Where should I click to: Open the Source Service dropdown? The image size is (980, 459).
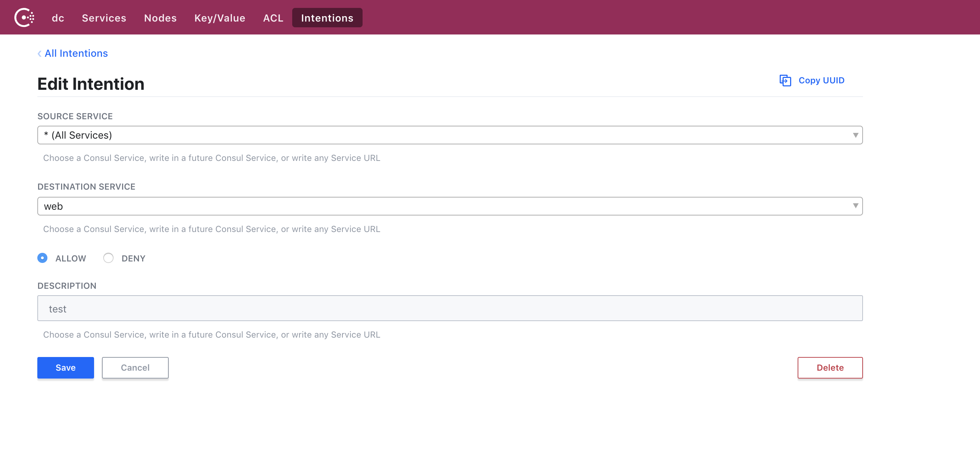[450, 135]
